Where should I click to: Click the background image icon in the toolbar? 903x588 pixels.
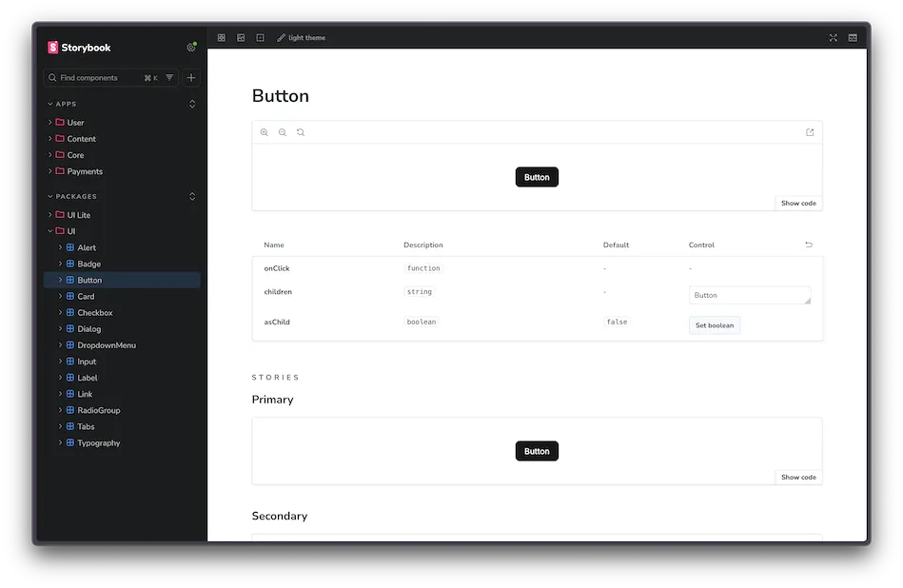[241, 38]
